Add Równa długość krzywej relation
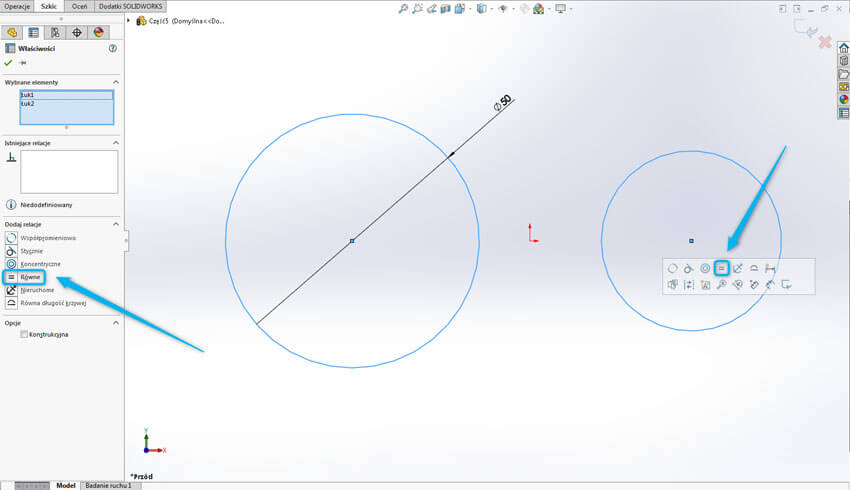Viewport: 850px width, 490px height. pyautogui.click(x=46, y=303)
